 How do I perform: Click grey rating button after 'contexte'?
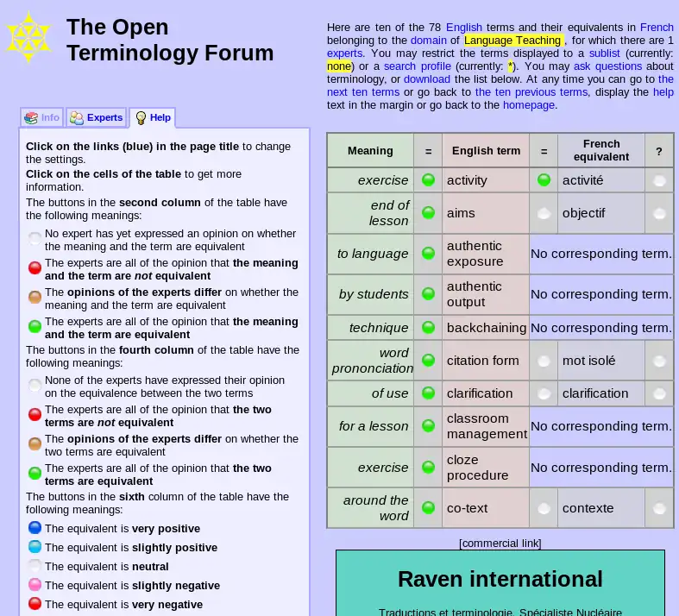(x=659, y=508)
